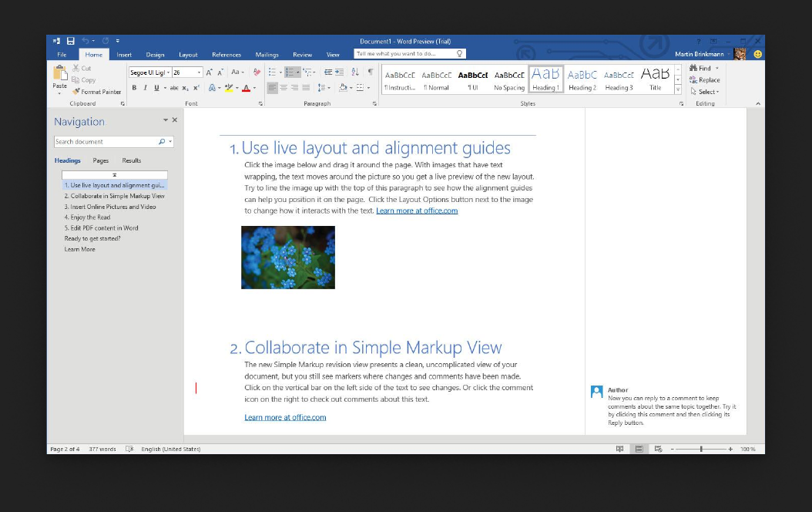The height and width of the screenshot is (512, 812).
Task: Click the Cut scissors tool
Action: pyautogui.click(x=82, y=68)
